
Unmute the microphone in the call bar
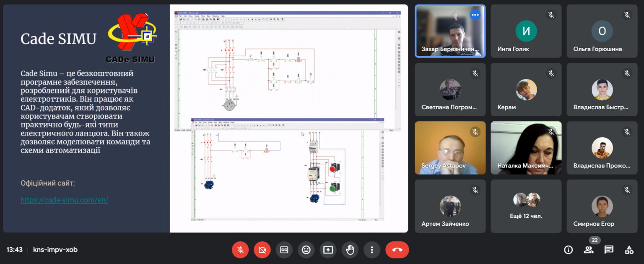pyautogui.click(x=240, y=250)
